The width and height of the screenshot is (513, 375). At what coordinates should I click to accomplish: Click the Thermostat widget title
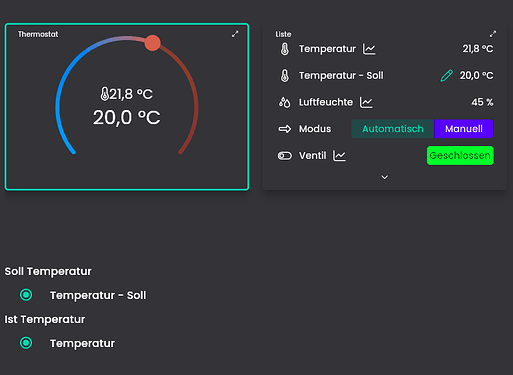click(x=38, y=34)
